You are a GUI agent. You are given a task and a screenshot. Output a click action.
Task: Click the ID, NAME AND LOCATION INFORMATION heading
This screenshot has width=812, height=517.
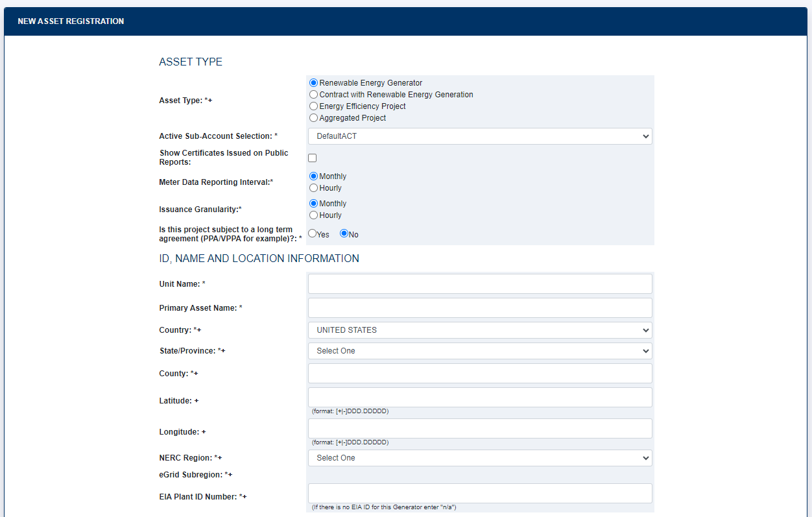point(259,259)
